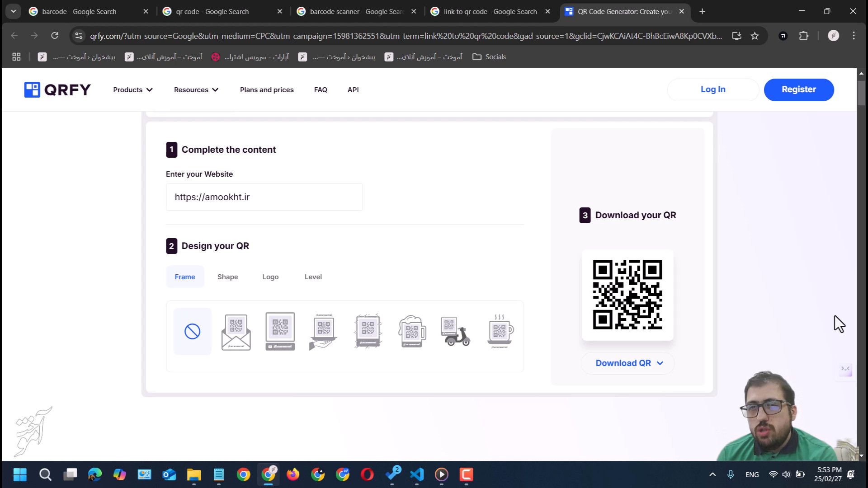Open the volume control in tray
Viewport: 868px width, 488px height.
tap(787, 474)
